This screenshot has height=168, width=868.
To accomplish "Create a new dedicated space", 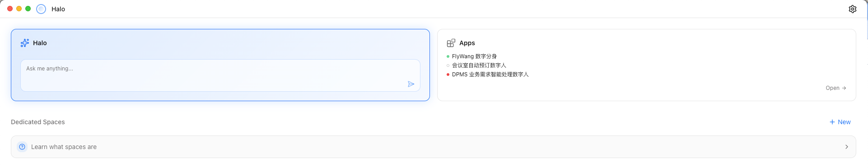I will tap(840, 122).
